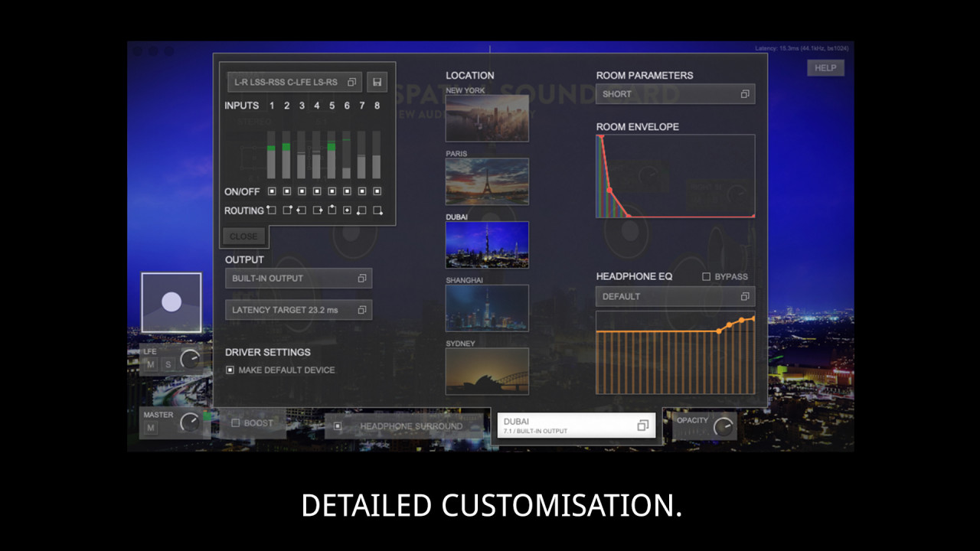Uncheck Make Default Device
Image resolution: width=980 pixels, height=551 pixels.
[x=230, y=370]
